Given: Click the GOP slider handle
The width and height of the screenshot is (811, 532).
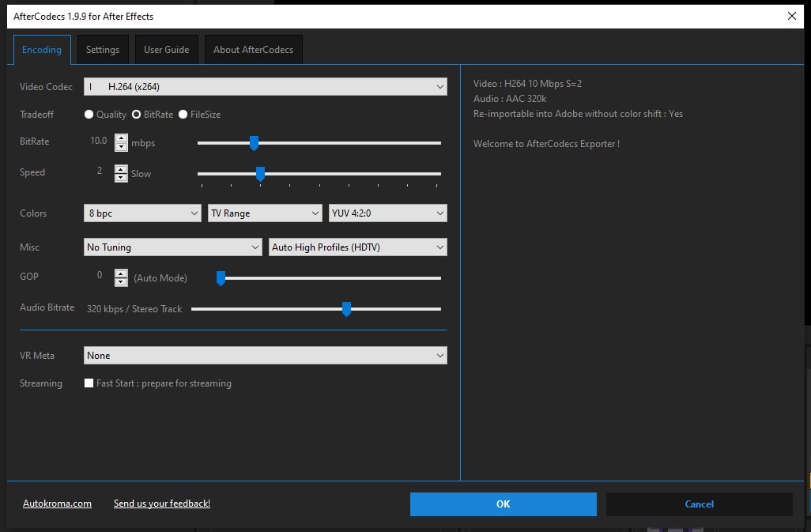Looking at the screenshot, I should tap(221, 278).
